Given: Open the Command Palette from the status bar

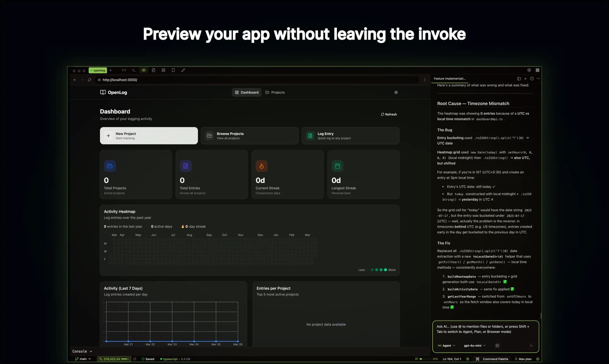Looking at the screenshot, I should pos(495,359).
